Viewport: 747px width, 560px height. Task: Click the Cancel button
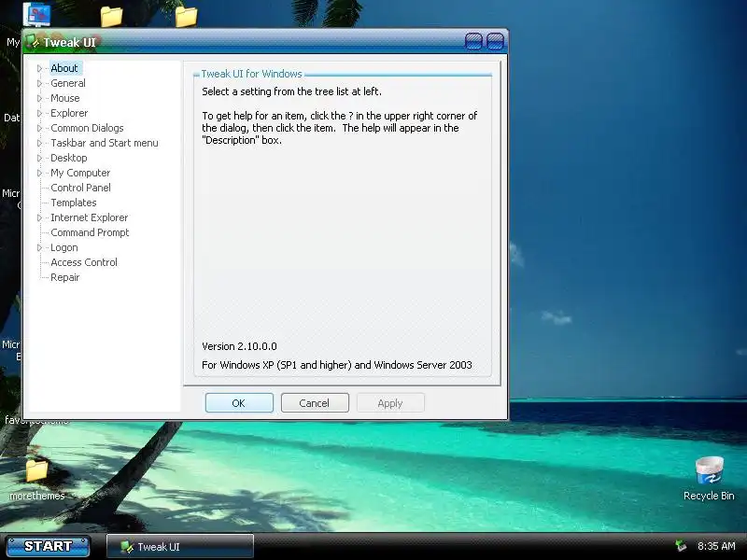(315, 403)
